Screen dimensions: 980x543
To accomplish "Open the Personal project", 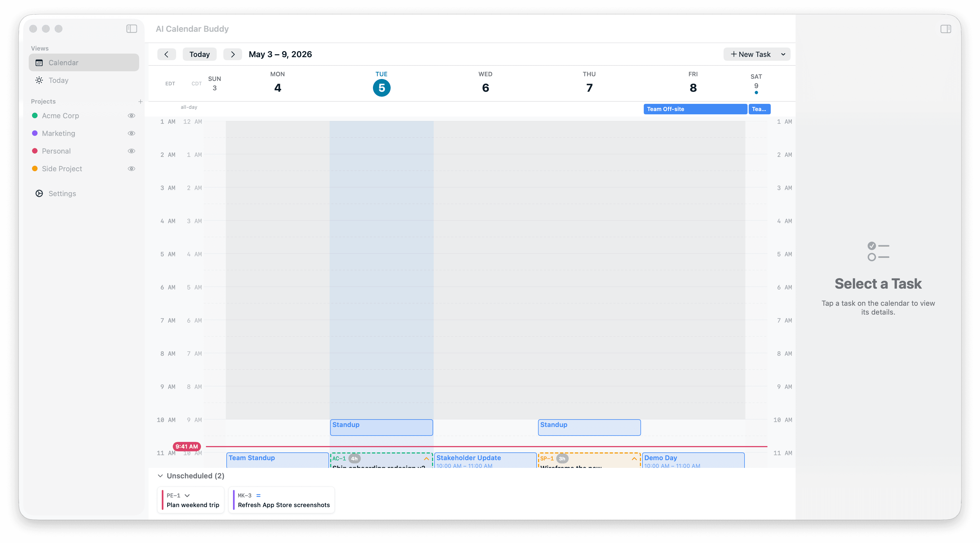I will (x=56, y=151).
